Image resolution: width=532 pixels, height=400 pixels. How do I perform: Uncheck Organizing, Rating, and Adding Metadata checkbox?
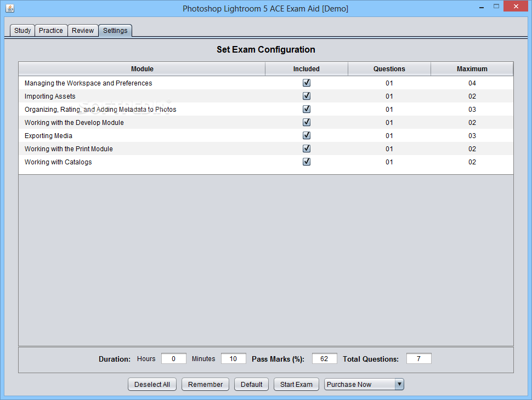(307, 109)
